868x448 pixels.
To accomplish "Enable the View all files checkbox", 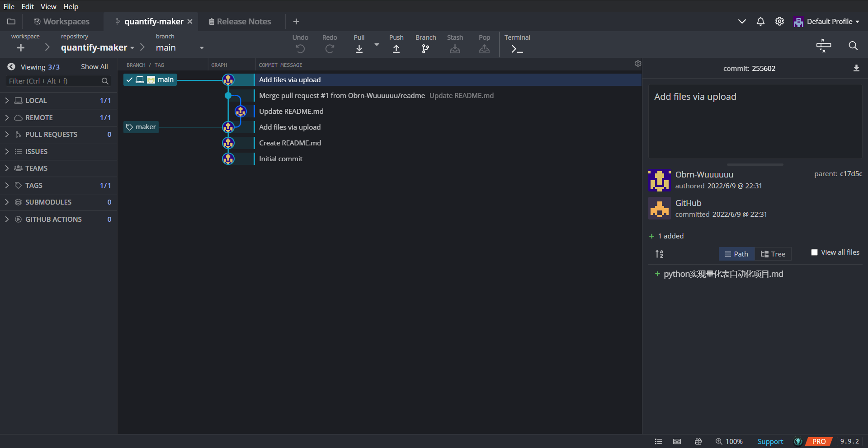I will 814,252.
